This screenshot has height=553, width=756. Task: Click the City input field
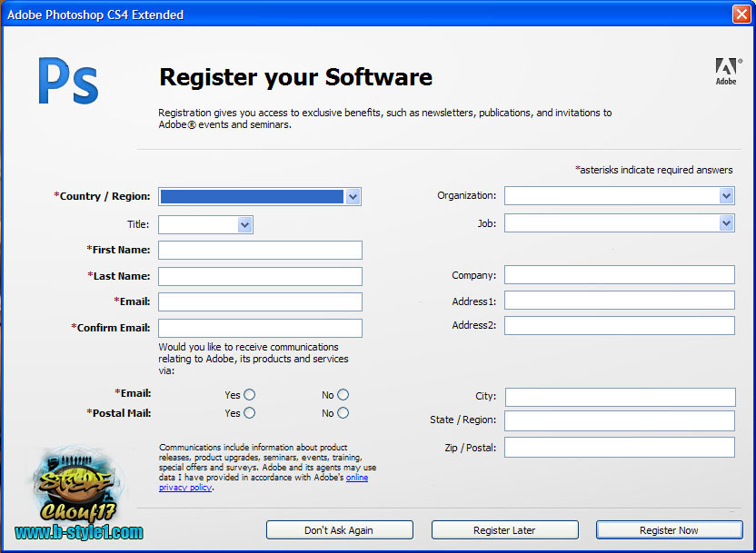tap(621, 398)
